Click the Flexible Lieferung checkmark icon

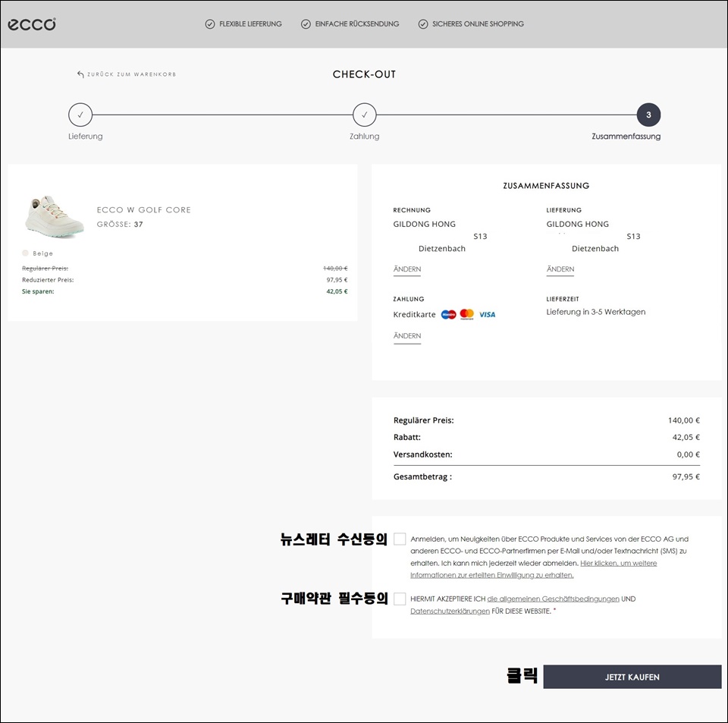coord(210,24)
